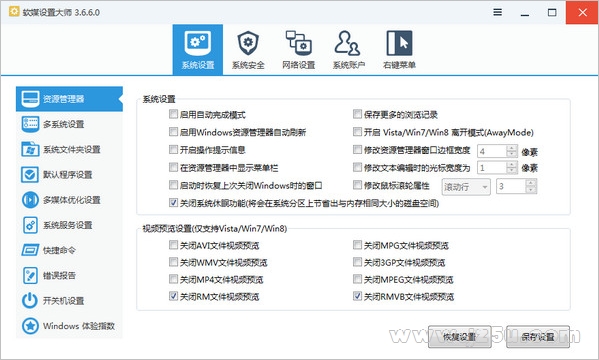The image size is (599, 360).
Task: Open the 右键菜单 cursor icon
Action: click(399, 43)
